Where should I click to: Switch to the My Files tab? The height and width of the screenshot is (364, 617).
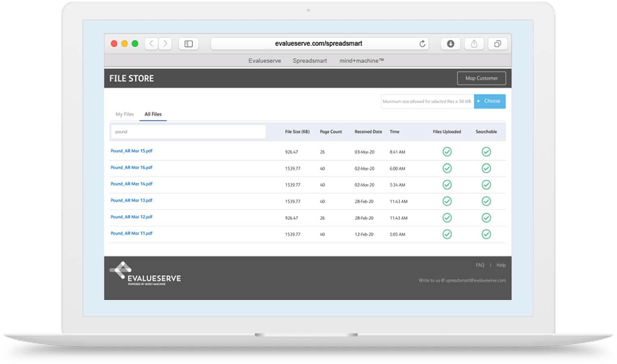pyautogui.click(x=125, y=114)
